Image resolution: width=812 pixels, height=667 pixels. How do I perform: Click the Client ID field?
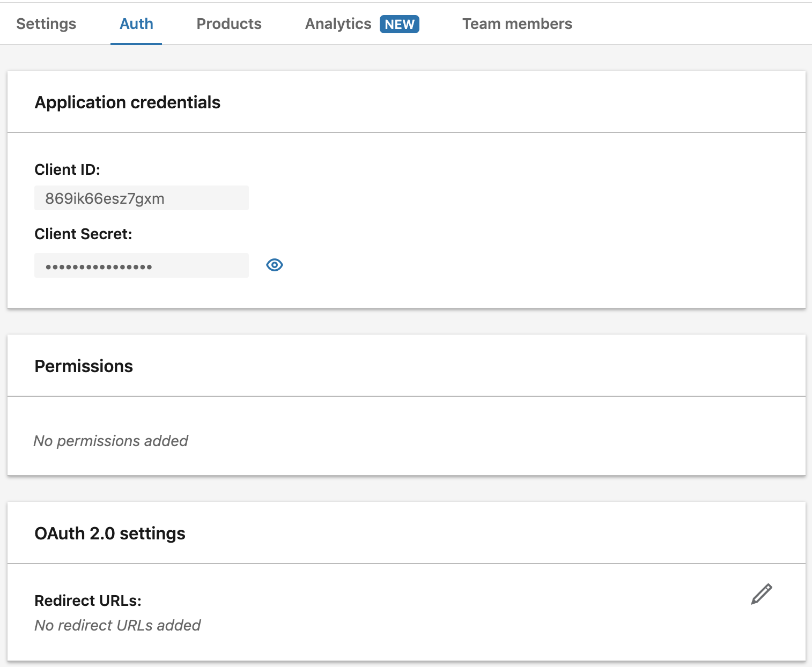coord(142,197)
